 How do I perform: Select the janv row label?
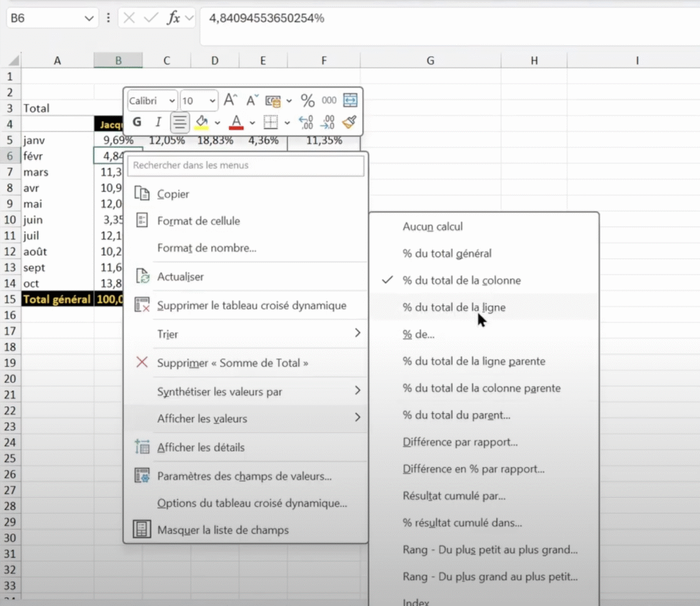click(x=57, y=140)
